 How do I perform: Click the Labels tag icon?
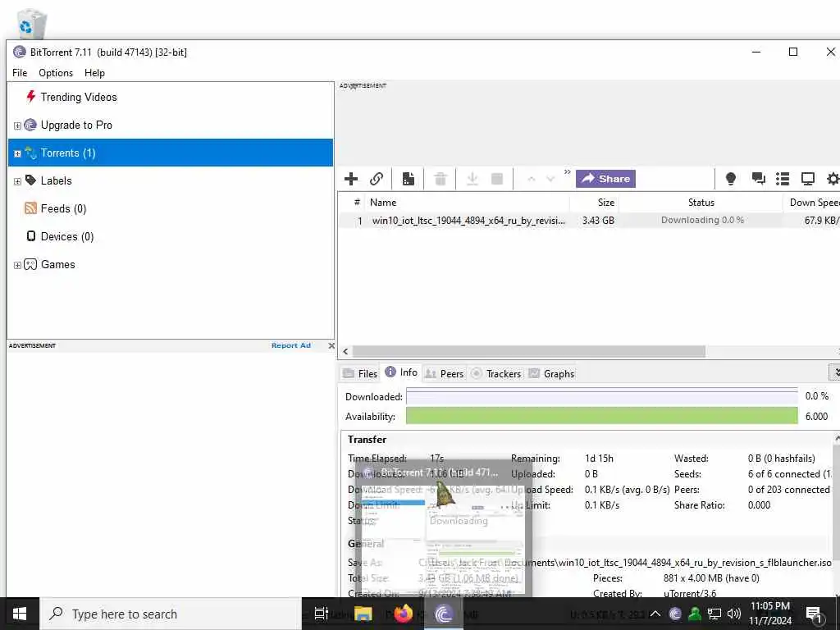30,180
